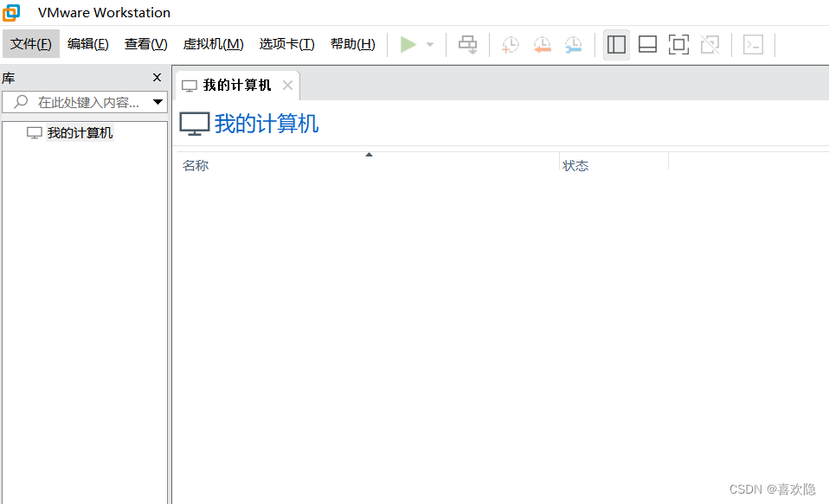Open the console view terminal icon
Image resolution: width=829 pixels, height=504 pixels.
point(754,44)
